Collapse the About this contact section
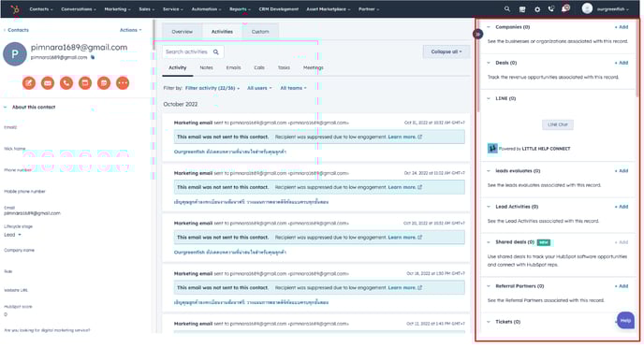Screen dimensions: 644x348 pyautogui.click(x=6, y=107)
